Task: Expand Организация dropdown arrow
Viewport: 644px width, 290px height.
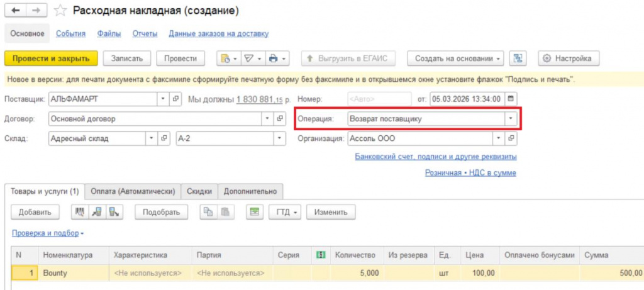Action: pos(499,138)
